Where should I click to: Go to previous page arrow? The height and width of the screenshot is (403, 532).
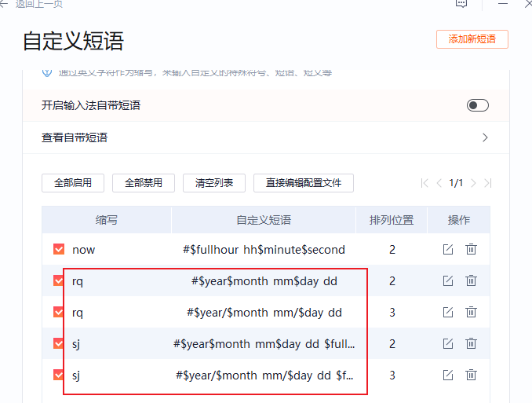point(439,183)
